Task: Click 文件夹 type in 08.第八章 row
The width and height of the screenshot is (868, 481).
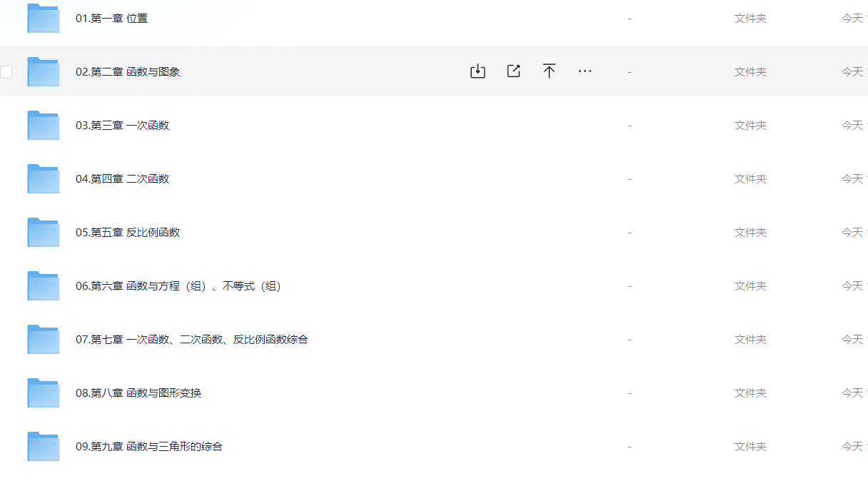Action: pos(751,393)
